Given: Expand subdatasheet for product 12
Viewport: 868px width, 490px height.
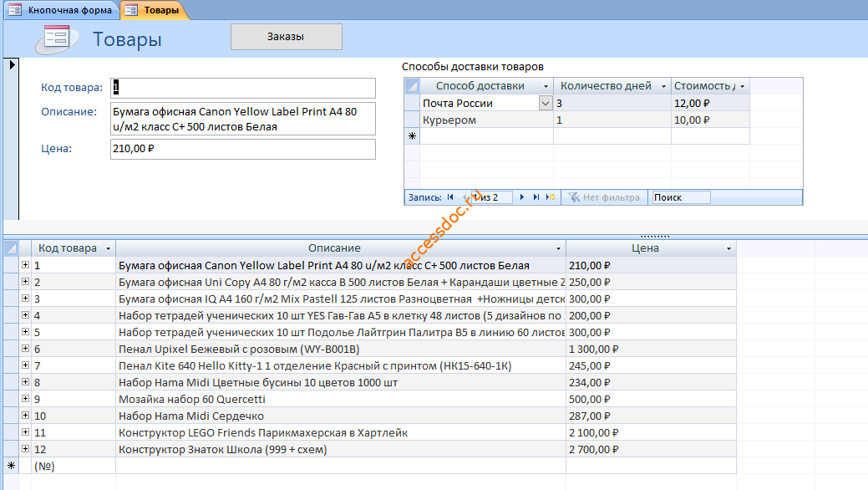Looking at the screenshot, I should tap(25, 448).
